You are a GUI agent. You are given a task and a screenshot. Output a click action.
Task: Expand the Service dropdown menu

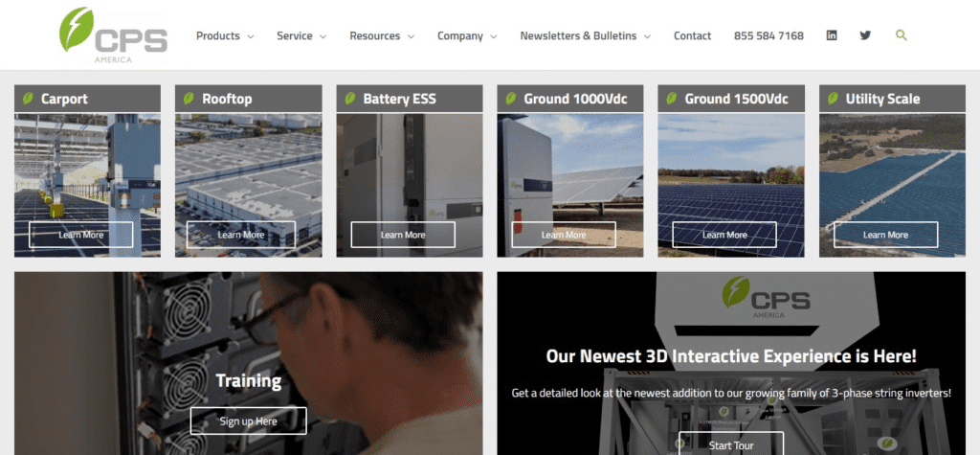pos(301,36)
